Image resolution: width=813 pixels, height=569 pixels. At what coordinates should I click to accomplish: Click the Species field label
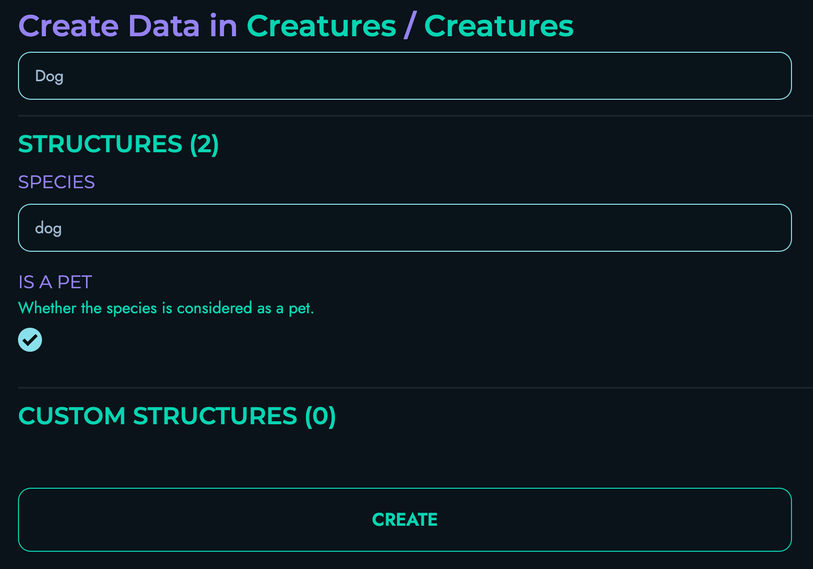coord(56,182)
